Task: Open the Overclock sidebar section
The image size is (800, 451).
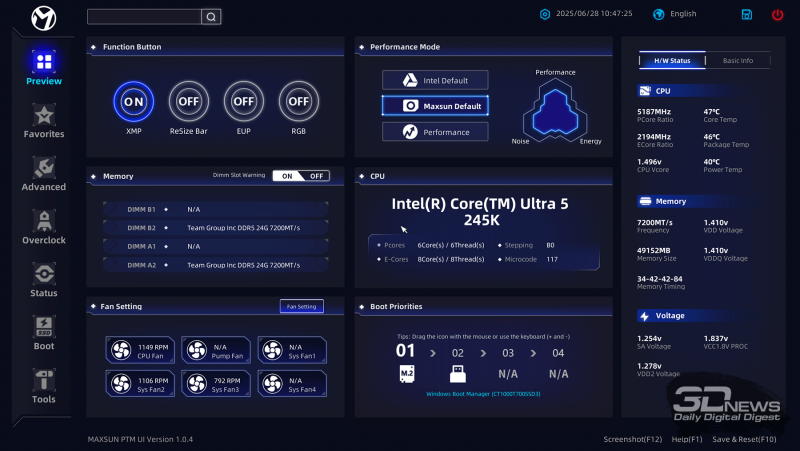Action: coord(44,227)
